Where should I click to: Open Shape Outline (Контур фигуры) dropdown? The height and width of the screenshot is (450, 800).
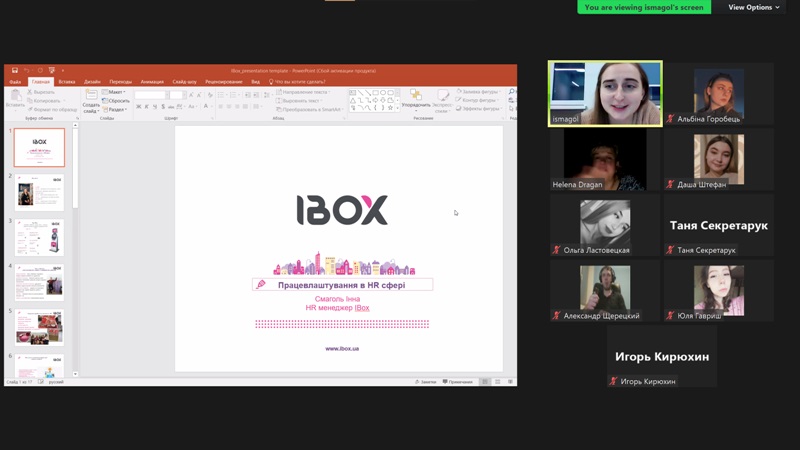tap(477, 100)
